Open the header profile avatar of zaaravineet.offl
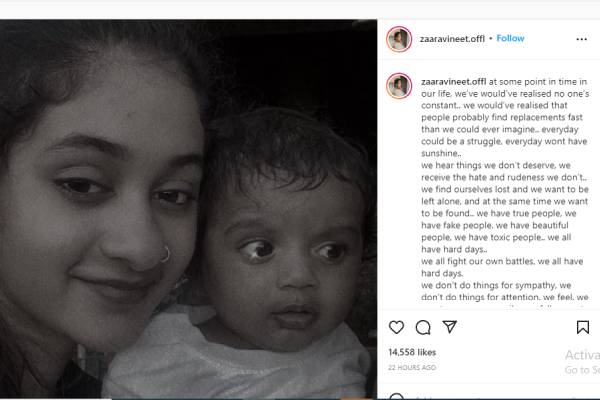The height and width of the screenshot is (400, 600). (x=399, y=39)
